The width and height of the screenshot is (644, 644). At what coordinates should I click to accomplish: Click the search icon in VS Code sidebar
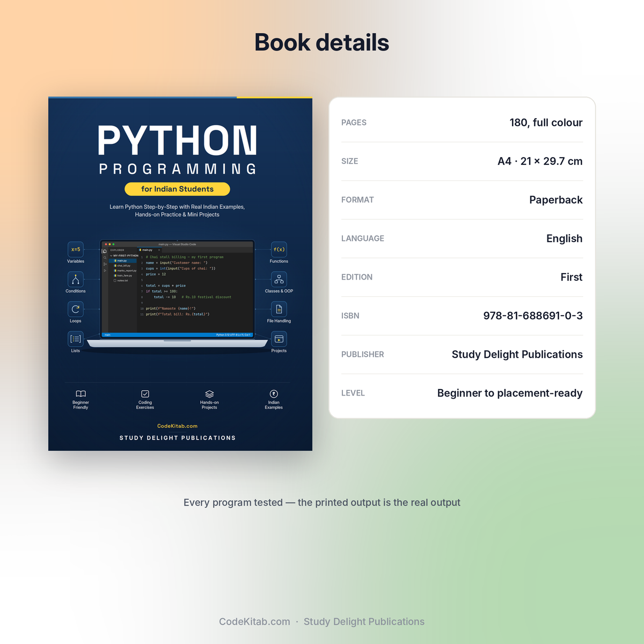105,258
